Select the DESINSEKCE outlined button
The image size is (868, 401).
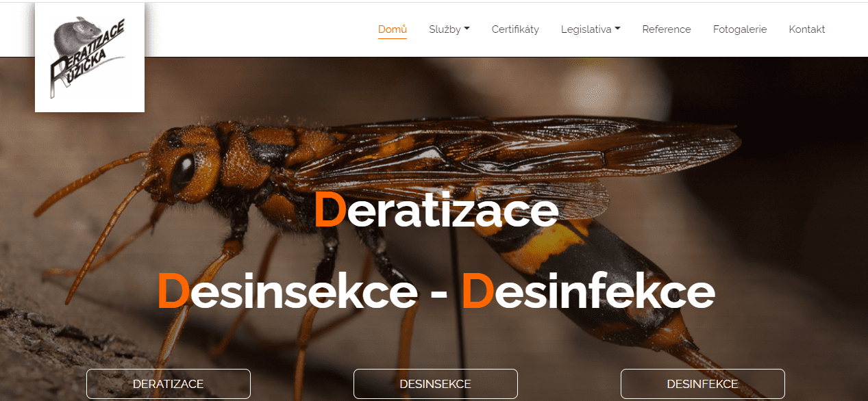pyautogui.click(x=436, y=384)
